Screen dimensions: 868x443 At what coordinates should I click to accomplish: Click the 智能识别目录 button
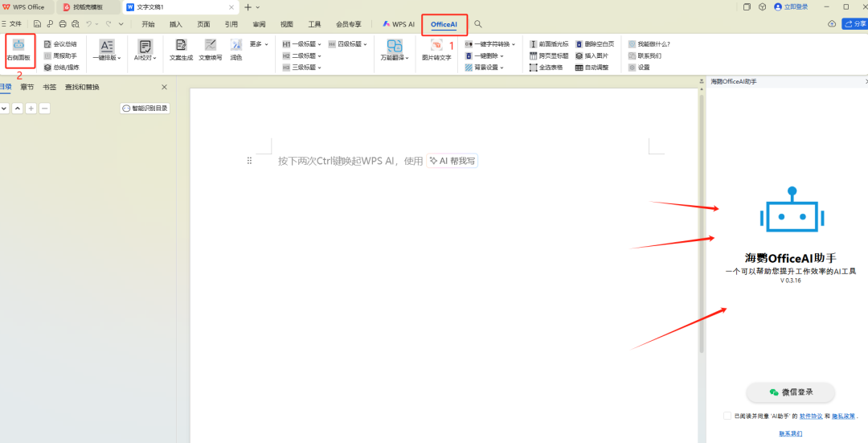[x=145, y=109]
